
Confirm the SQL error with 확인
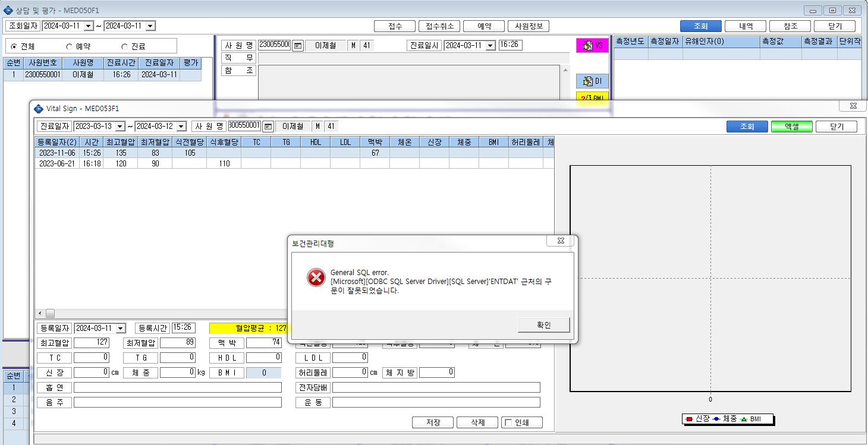click(x=543, y=325)
